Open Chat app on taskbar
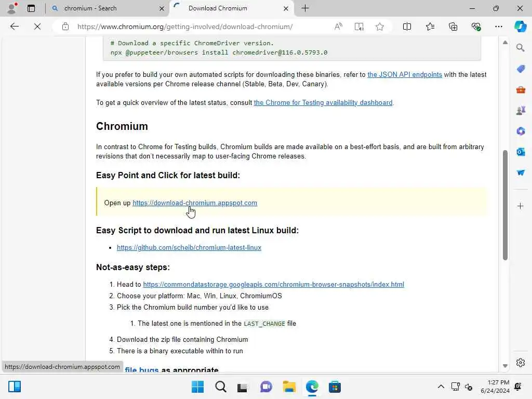Image resolution: width=532 pixels, height=399 pixels. point(266,387)
